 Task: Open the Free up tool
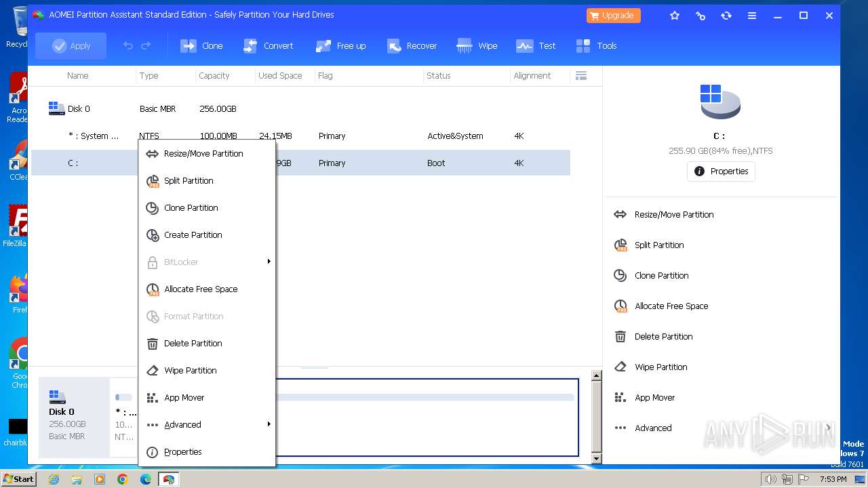[x=340, y=46]
